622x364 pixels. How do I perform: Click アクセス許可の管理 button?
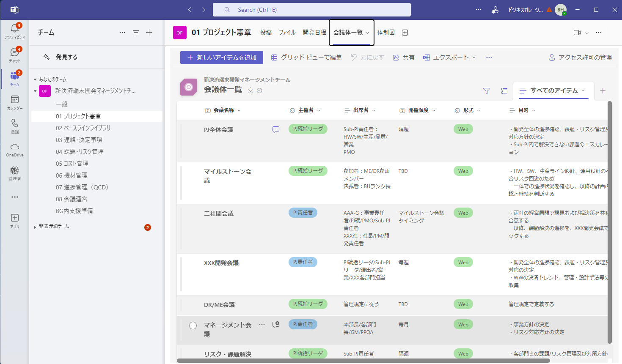pos(580,57)
